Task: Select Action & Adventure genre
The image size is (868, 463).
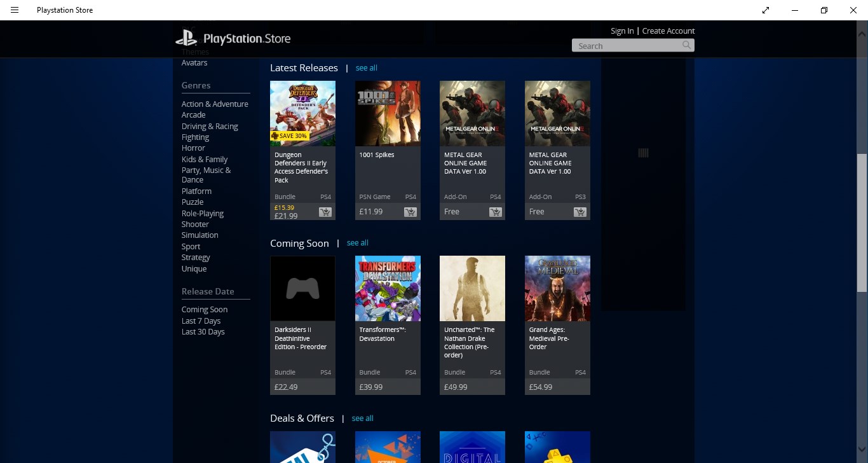Action: click(x=215, y=104)
